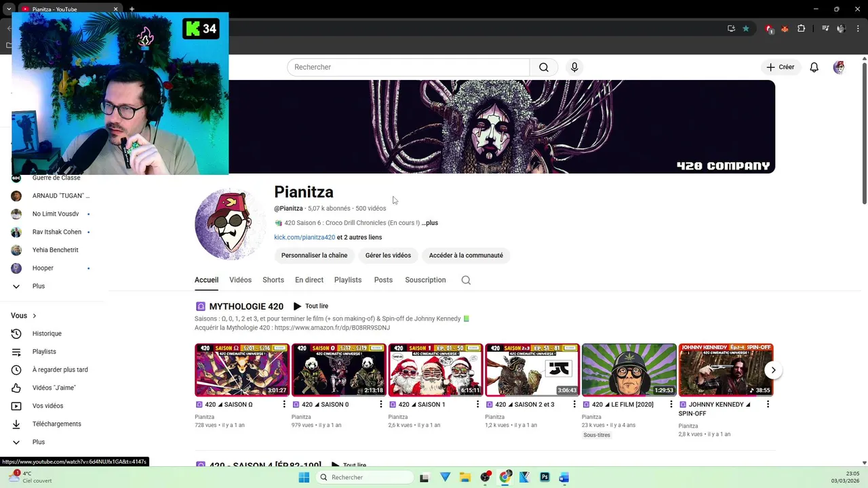This screenshot has width=868, height=488.
Task: Open a new Chrome tab
Action: (132, 9)
